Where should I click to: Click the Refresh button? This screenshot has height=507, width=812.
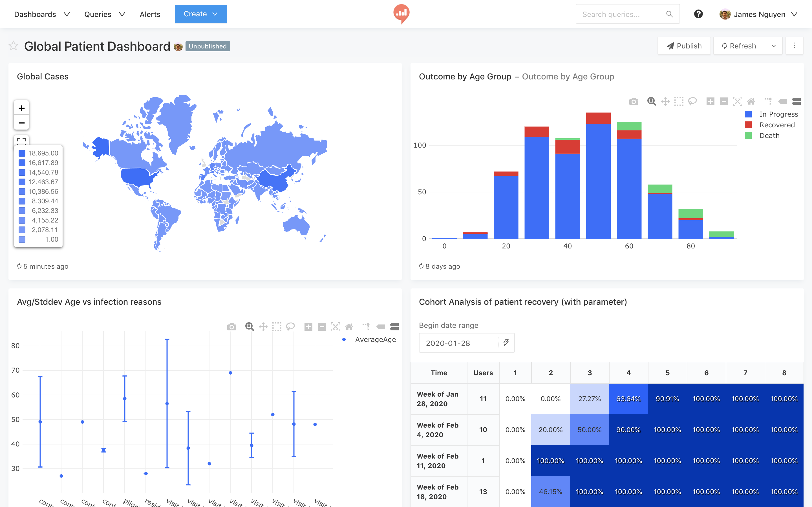click(738, 46)
